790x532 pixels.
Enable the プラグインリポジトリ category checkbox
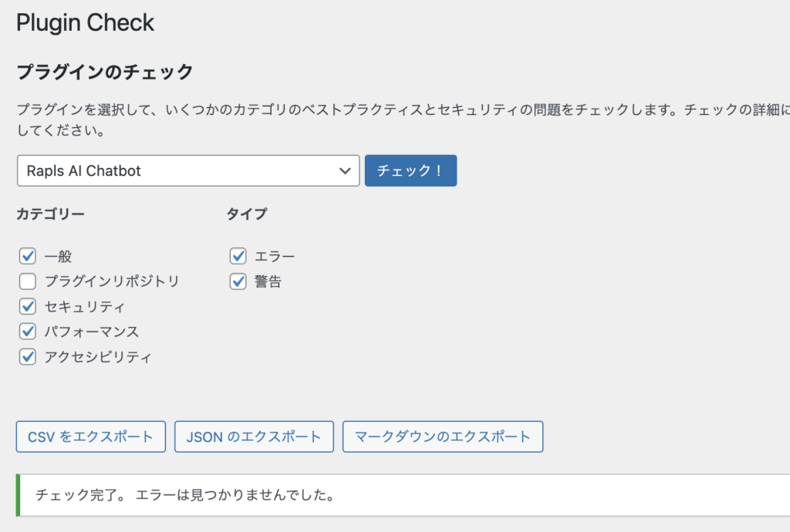point(27,281)
